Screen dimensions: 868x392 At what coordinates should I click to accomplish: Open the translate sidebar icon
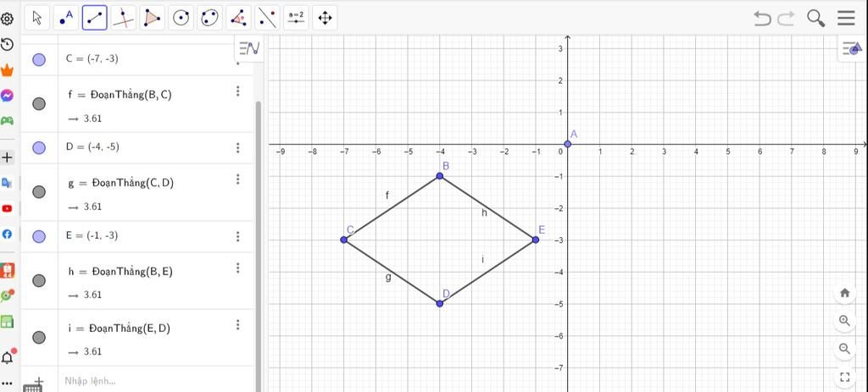coord(7,183)
